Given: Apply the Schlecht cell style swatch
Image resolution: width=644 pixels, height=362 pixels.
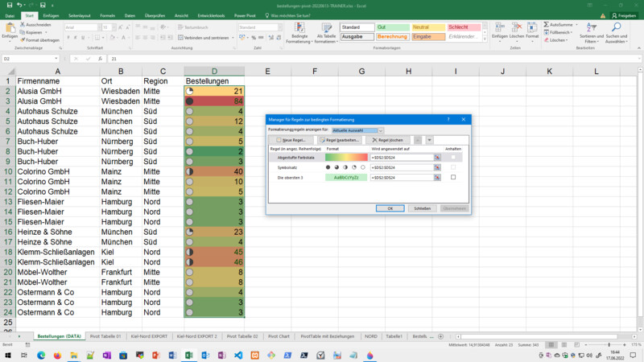Looking at the screenshot, I should point(464,27).
